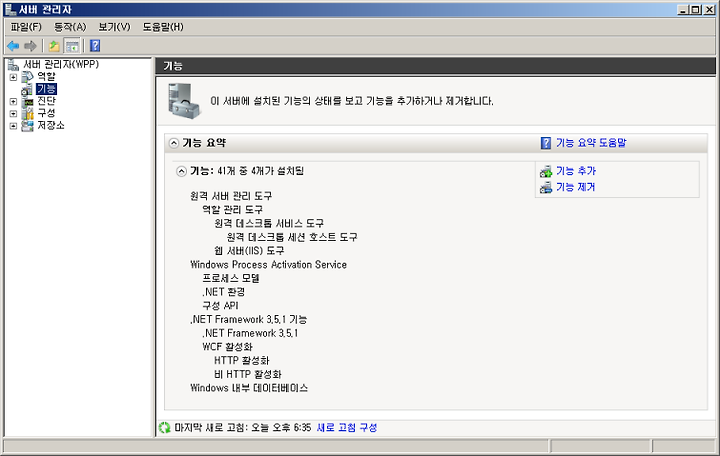Click the 웹 서버(IIS) 도구 entry
The height and width of the screenshot is (456, 720).
click(x=249, y=251)
